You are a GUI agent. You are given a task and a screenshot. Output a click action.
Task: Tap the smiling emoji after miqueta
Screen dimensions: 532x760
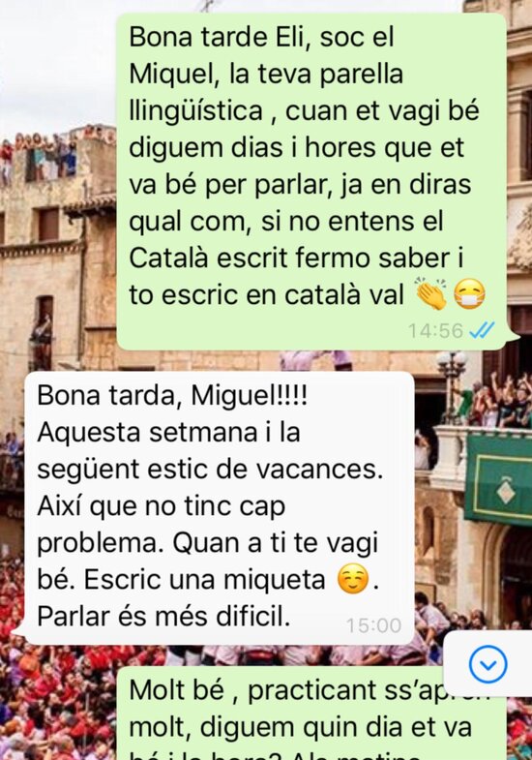click(x=352, y=579)
